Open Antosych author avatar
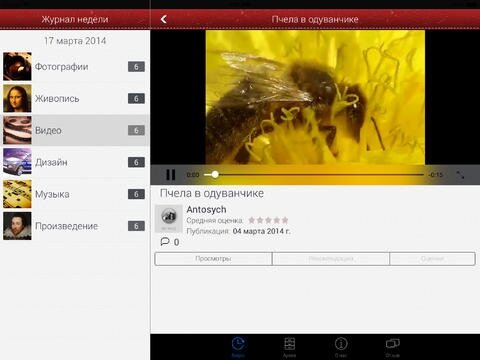Screen dimensions: 480x360 [169, 219]
